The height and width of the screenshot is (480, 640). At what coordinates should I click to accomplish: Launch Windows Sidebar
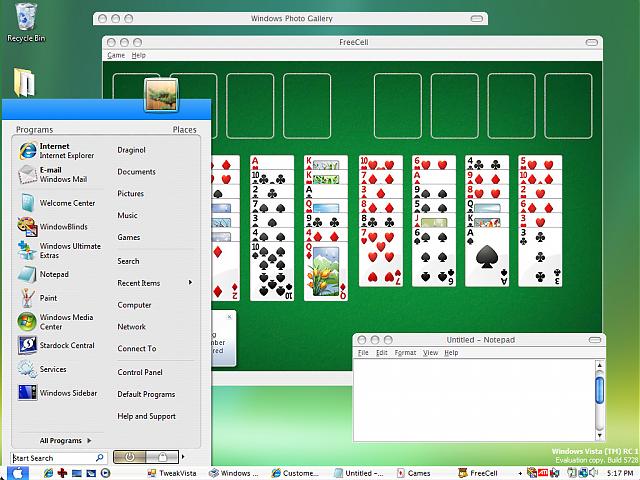tap(57, 393)
